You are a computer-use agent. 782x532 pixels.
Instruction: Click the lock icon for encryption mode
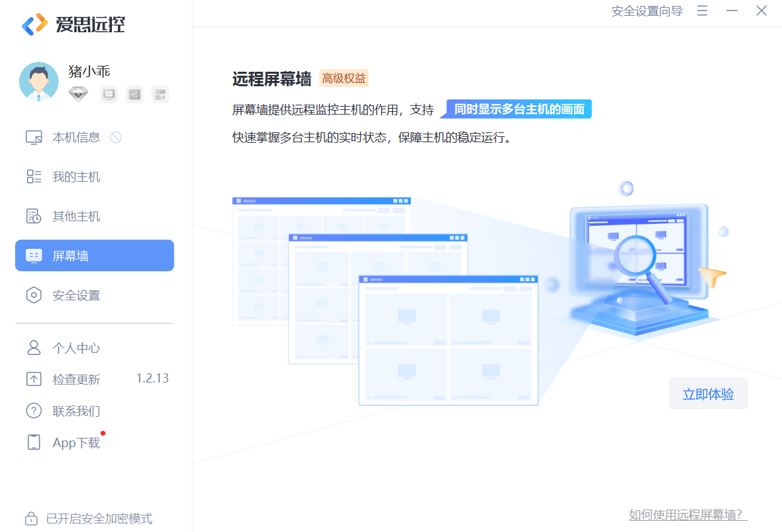click(x=31, y=518)
